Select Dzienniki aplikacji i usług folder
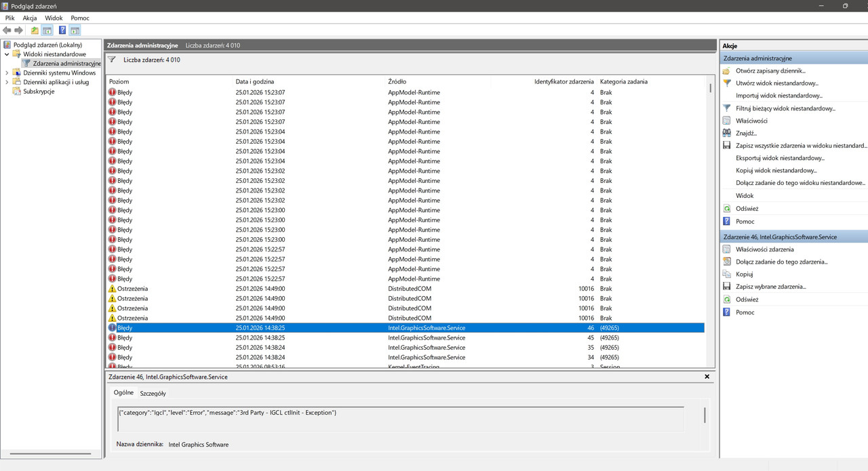Image resolution: width=868 pixels, height=471 pixels. point(56,82)
